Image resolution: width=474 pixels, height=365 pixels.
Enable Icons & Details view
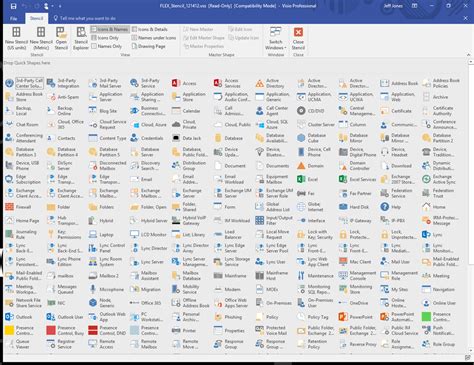point(150,29)
